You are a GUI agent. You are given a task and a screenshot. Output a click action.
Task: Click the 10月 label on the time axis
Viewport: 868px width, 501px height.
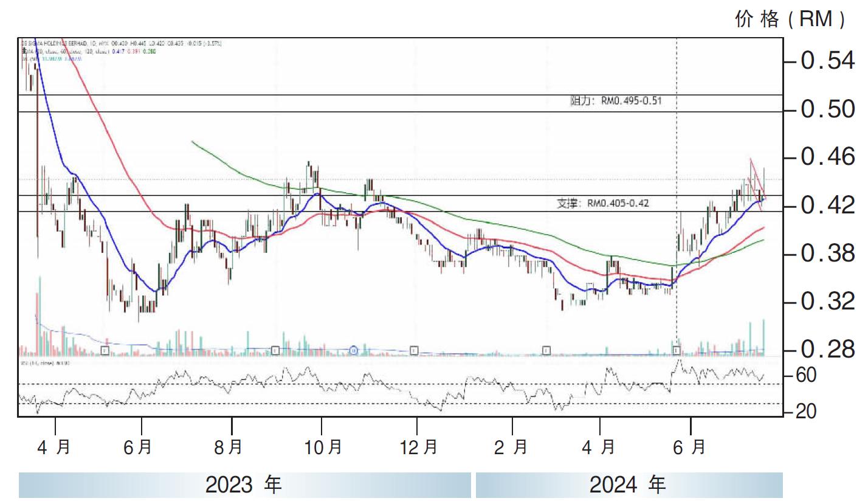[x=322, y=448]
